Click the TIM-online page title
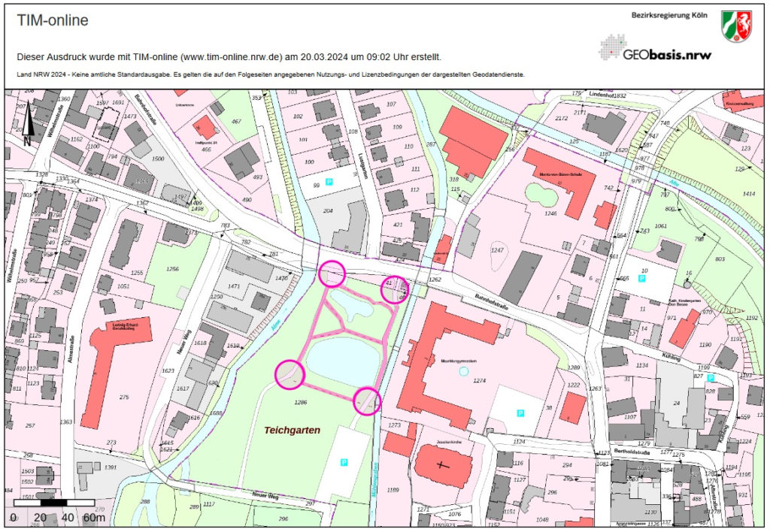Screen dimensions: 770x532 tap(53, 21)
